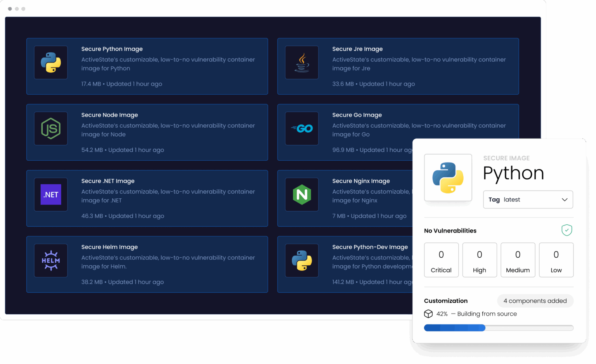Image resolution: width=596 pixels, height=364 pixels.
Task: Click the Building from source progress bar
Action: (x=499, y=328)
